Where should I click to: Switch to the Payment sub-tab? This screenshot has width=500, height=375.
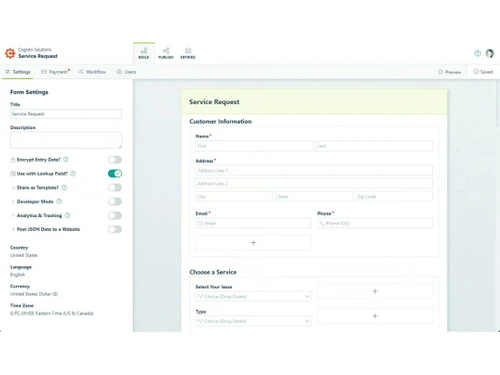coord(55,72)
